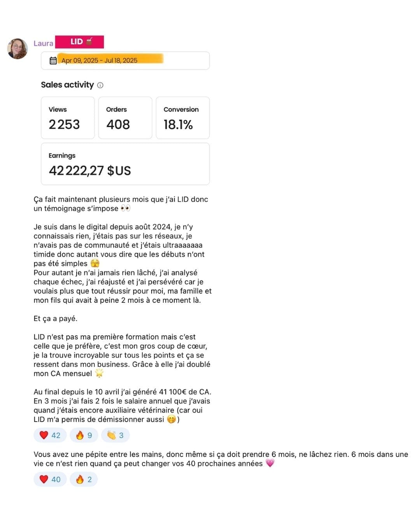Click the pink heart emoji after "prochaines années"
The image size is (420, 525).
coord(270,464)
